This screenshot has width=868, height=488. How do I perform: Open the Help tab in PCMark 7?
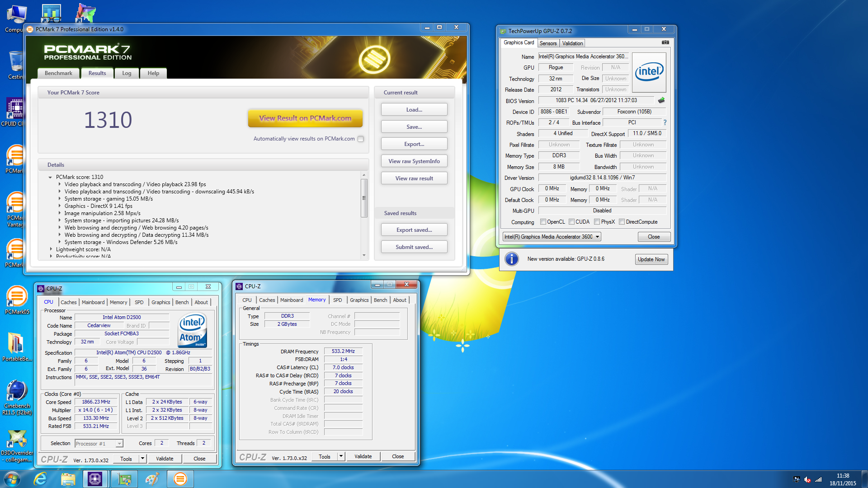pyautogui.click(x=153, y=73)
